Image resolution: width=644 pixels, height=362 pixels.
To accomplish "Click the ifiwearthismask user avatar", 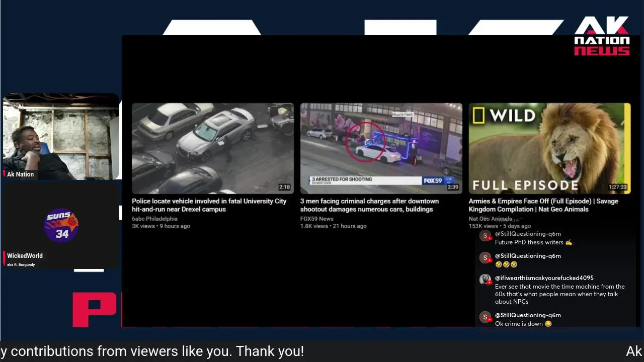I will (485, 280).
